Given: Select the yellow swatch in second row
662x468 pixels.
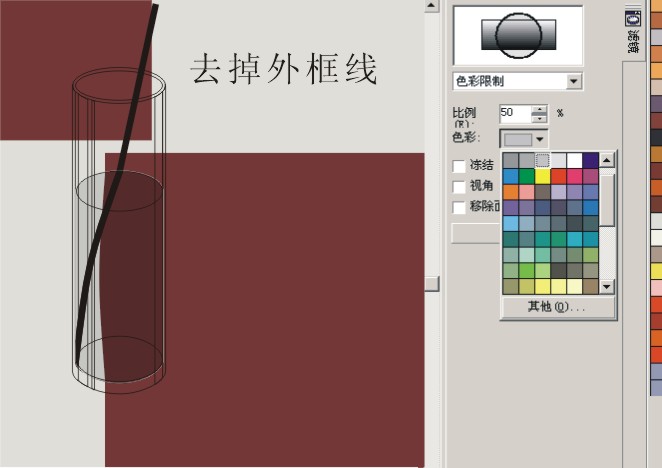Looking at the screenshot, I should click(x=543, y=176).
